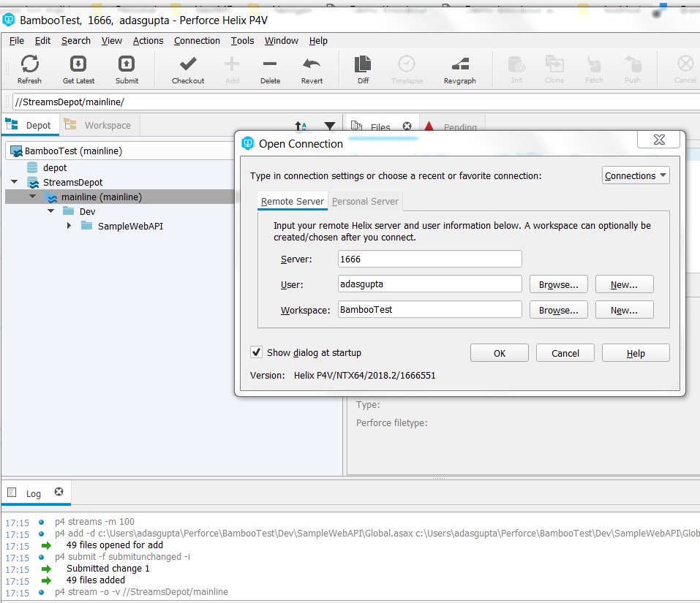This screenshot has height=603, width=700.
Task: Click the sort order icon above depot tree
Action: 301,126
